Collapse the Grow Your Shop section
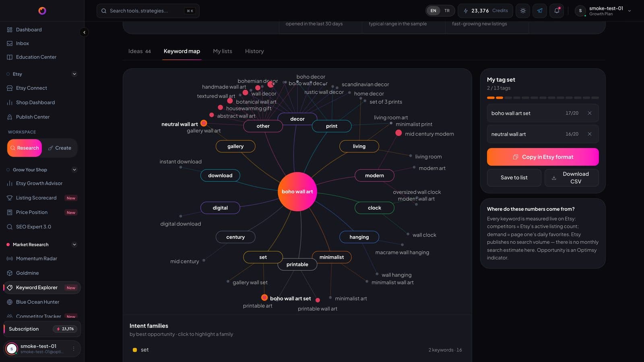Screen dimensions: 644x362 click(x=74, y=170)
